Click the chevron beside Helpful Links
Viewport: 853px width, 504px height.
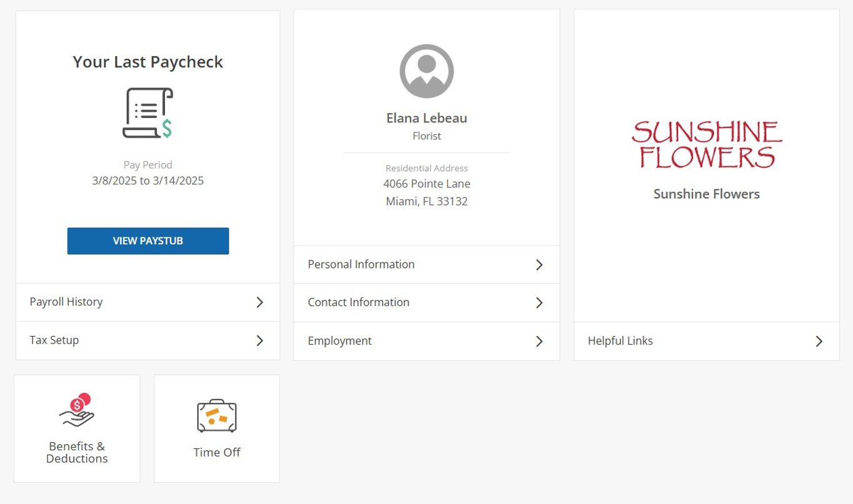point(819,341)
